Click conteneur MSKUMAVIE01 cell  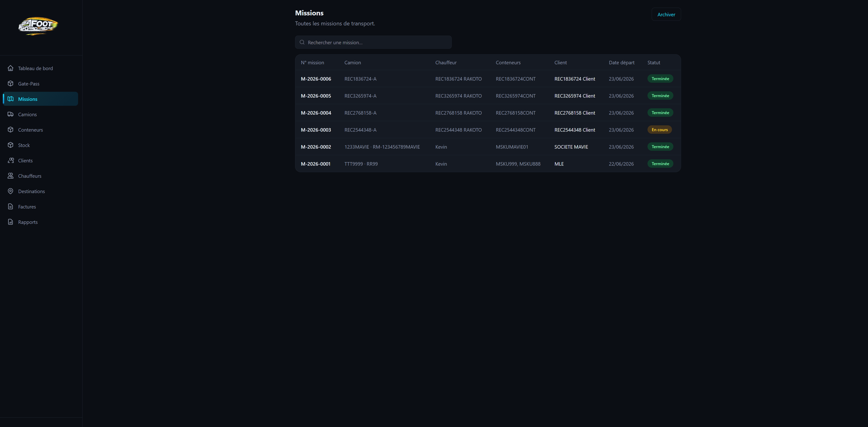pos(512,147)
